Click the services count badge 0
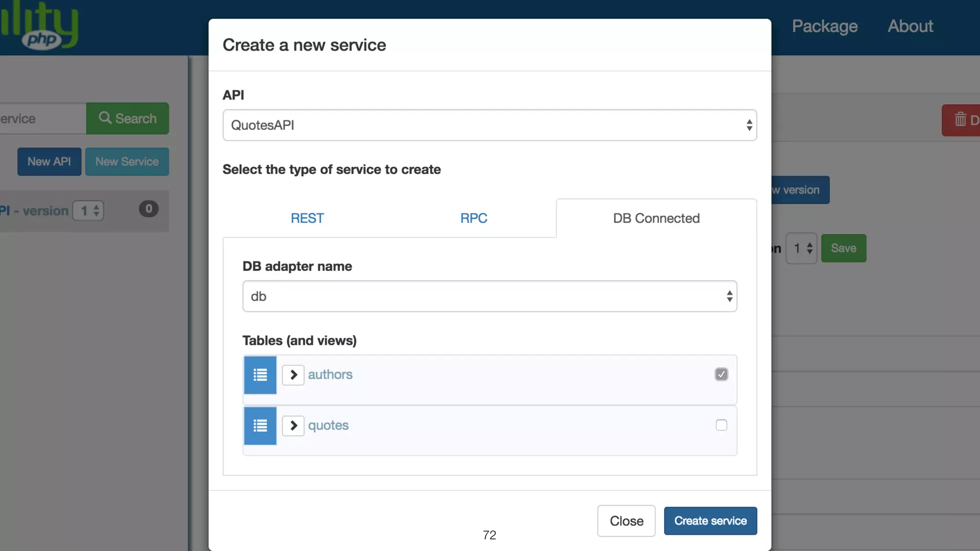The width and height of the screenshot is (980, 551). 148,209
